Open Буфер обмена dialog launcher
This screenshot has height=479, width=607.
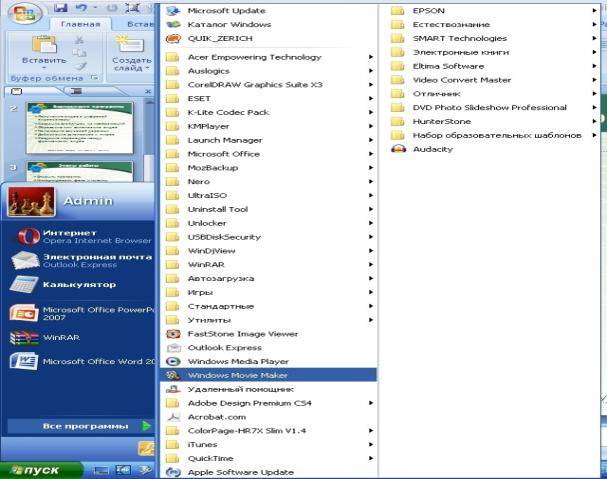point(94,78)
